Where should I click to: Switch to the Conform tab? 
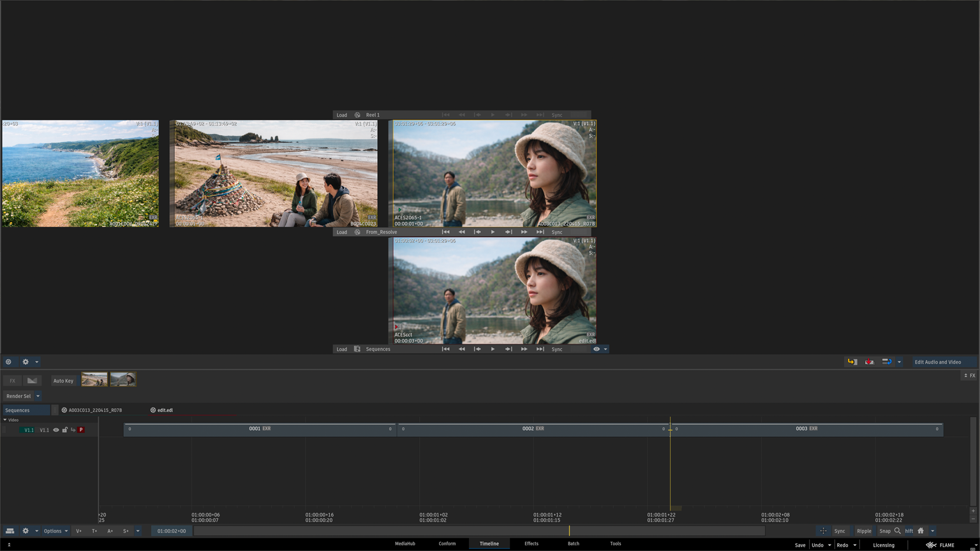(447, 543)
